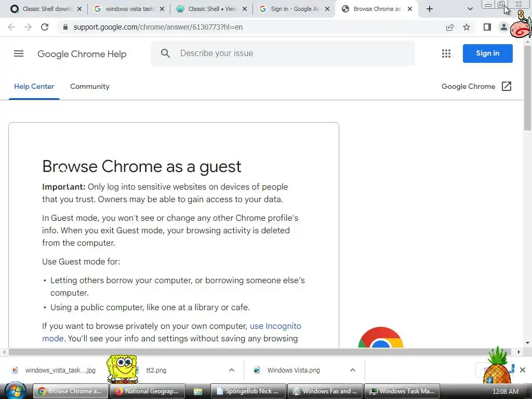The height and width of the screenshot is (399, 532).
Task: Click the Browse Chrome taskbar button
Action: (x=70, y=391)
